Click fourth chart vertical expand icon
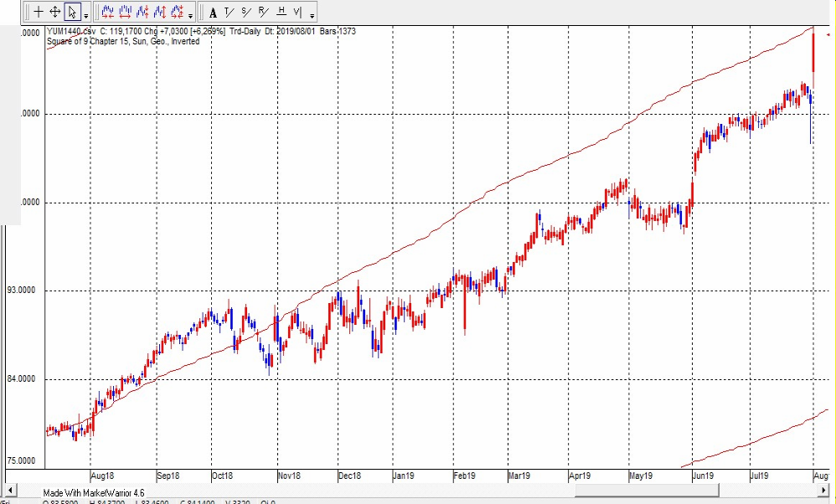This screenshot has height=504, width=836. point(160,12)
